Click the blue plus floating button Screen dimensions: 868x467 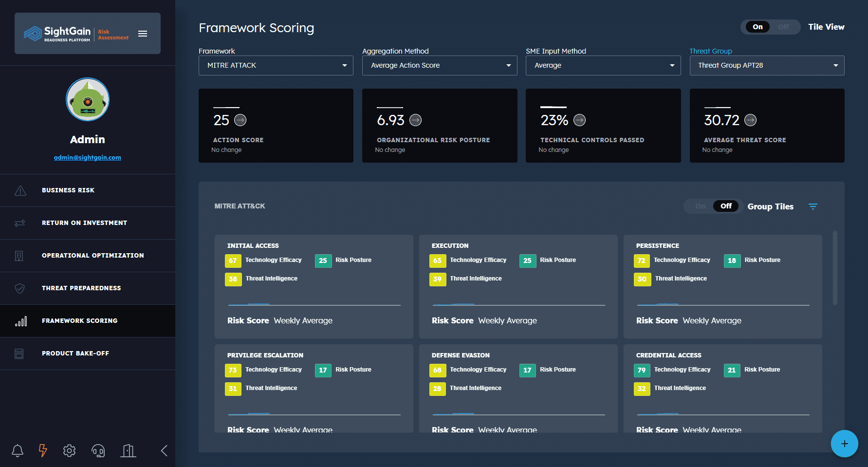coord(845,444)
